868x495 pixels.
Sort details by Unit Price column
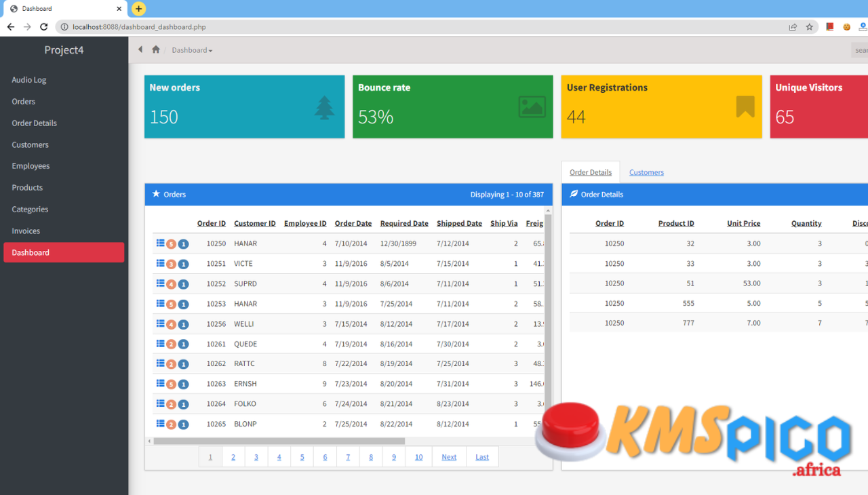744,223
